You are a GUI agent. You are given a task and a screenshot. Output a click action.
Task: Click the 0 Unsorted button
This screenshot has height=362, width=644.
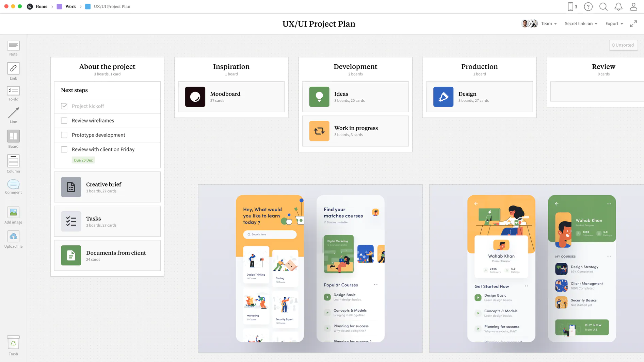point(623,45)
